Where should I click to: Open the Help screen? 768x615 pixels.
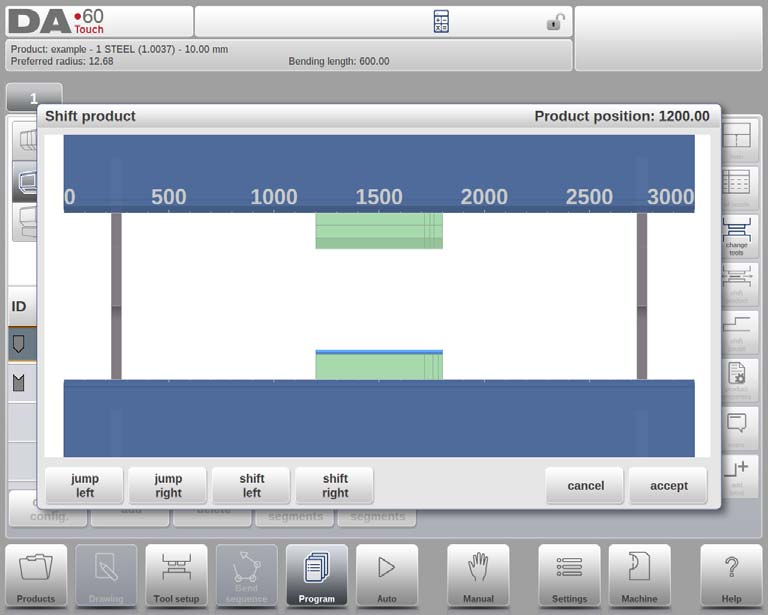pos(731,576)
